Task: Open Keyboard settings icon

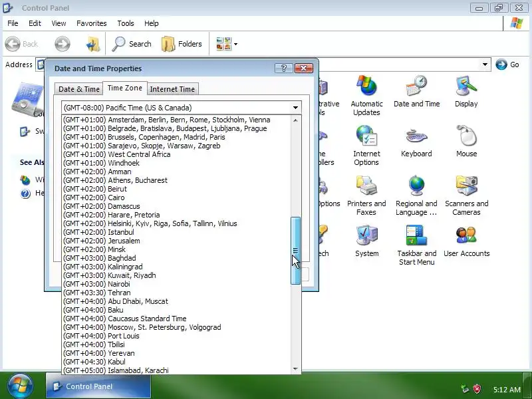Action: coord(416,142)
